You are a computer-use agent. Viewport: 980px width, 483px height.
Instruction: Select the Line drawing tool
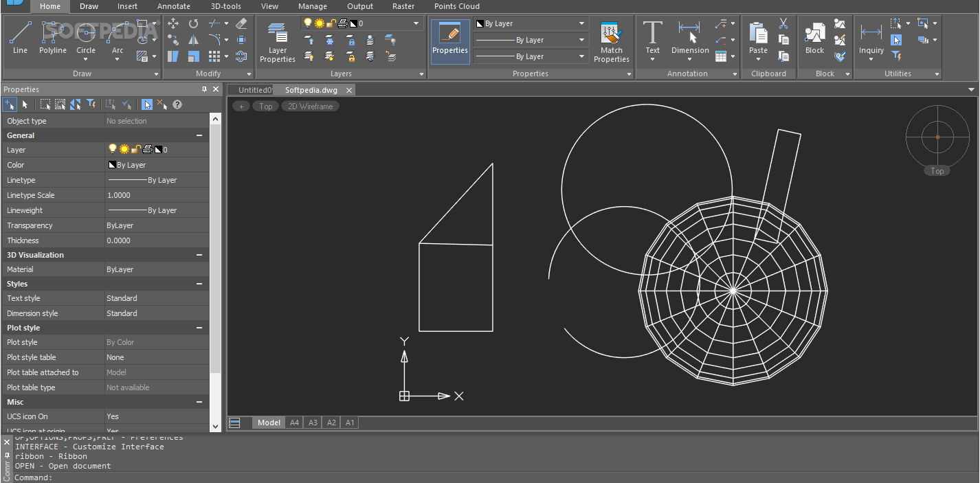tap(20, 38)
